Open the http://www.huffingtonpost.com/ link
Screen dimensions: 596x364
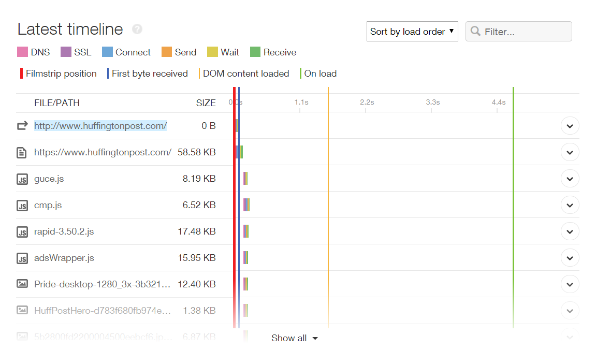(x=100, y=125)
